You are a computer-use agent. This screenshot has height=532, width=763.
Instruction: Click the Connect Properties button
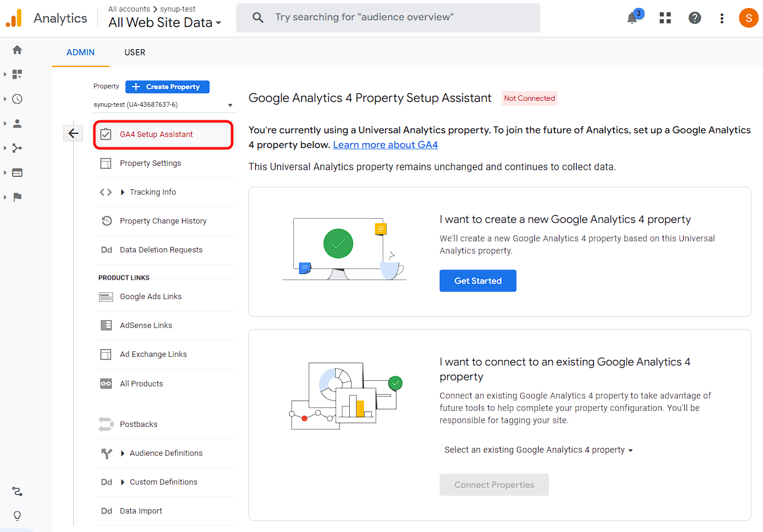click(494, 485)
